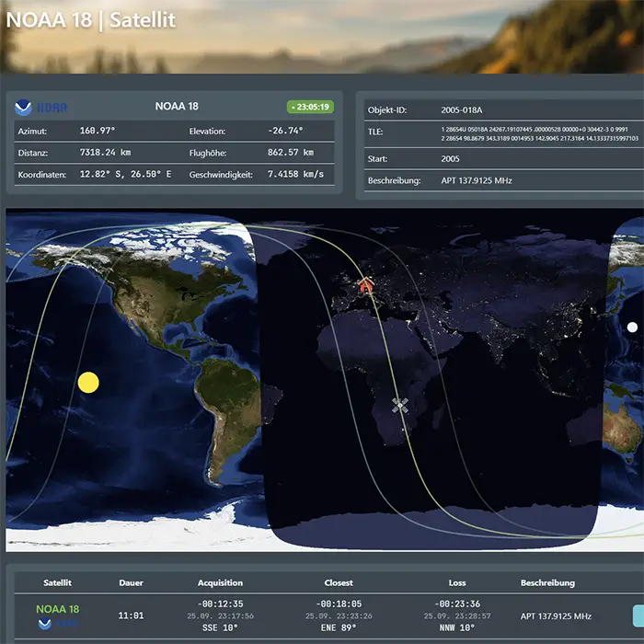Click the NOAA 18 heading in info panel

(x=177, y=107)
